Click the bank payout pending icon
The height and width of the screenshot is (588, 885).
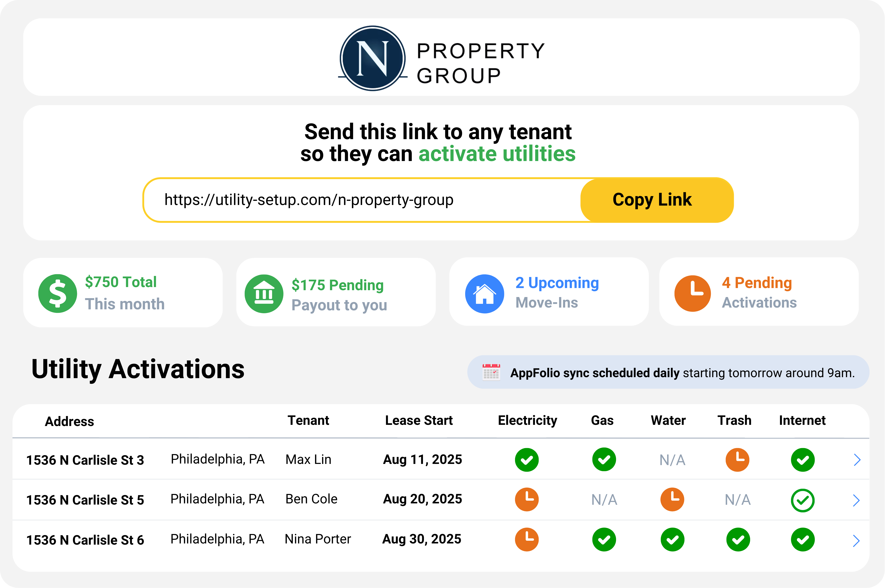(x=264, y=294)
